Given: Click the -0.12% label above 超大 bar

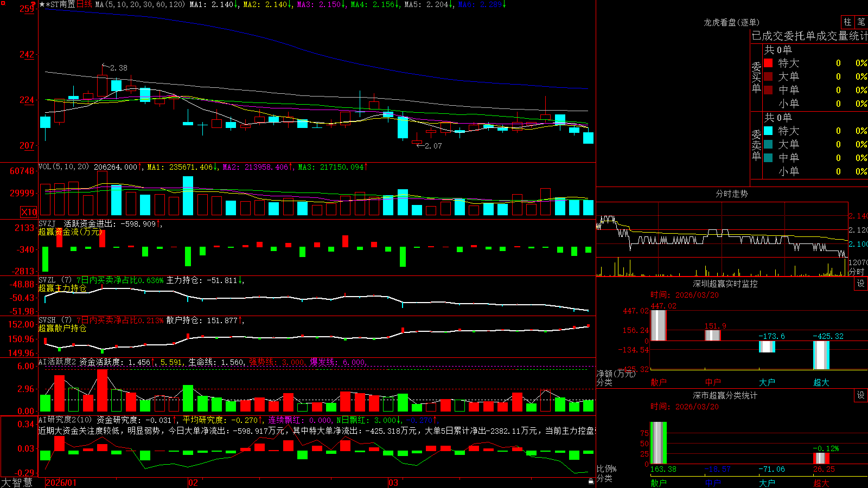Looking at the screenshot, I should 826,448.
